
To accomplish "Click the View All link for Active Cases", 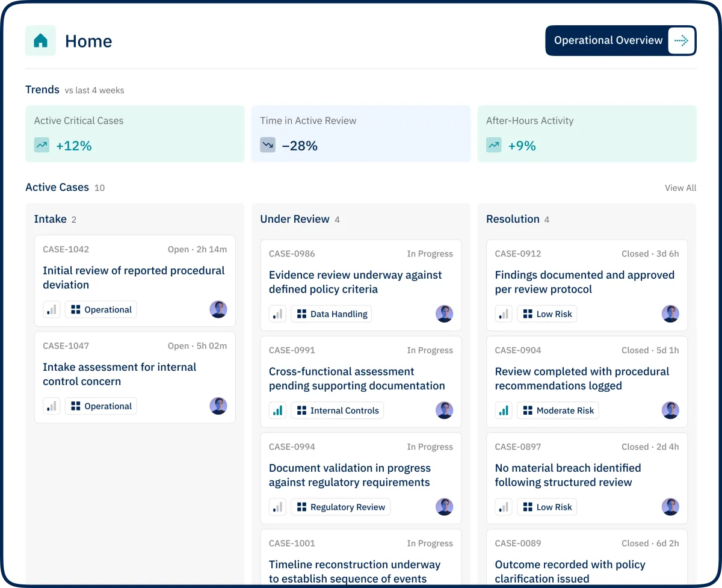I will point(680,188).
